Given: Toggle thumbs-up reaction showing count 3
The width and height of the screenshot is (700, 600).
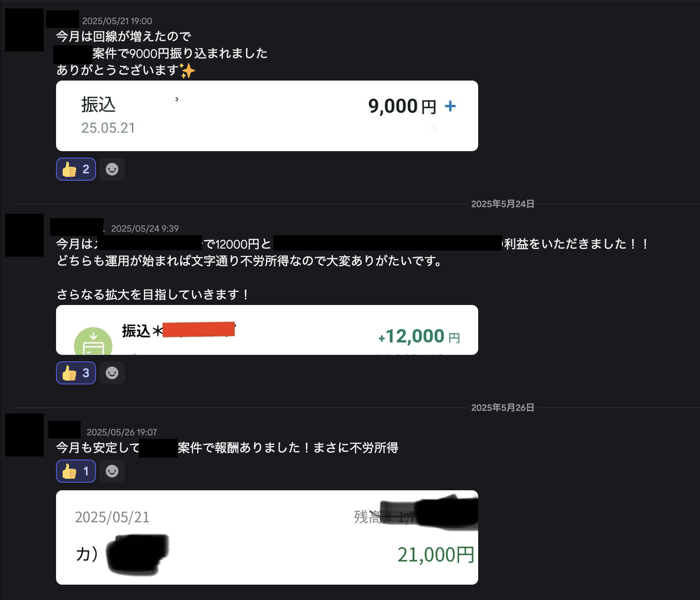Looking at the screenshot, I should pyautogui.click(x=76, y=373).
